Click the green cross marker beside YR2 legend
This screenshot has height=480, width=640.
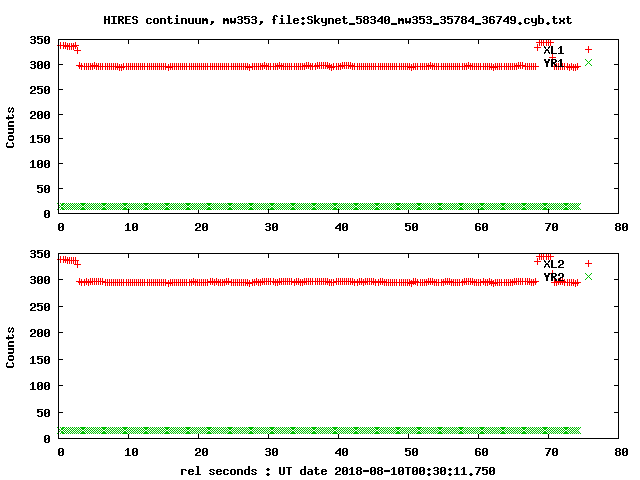tap(588, 277)
